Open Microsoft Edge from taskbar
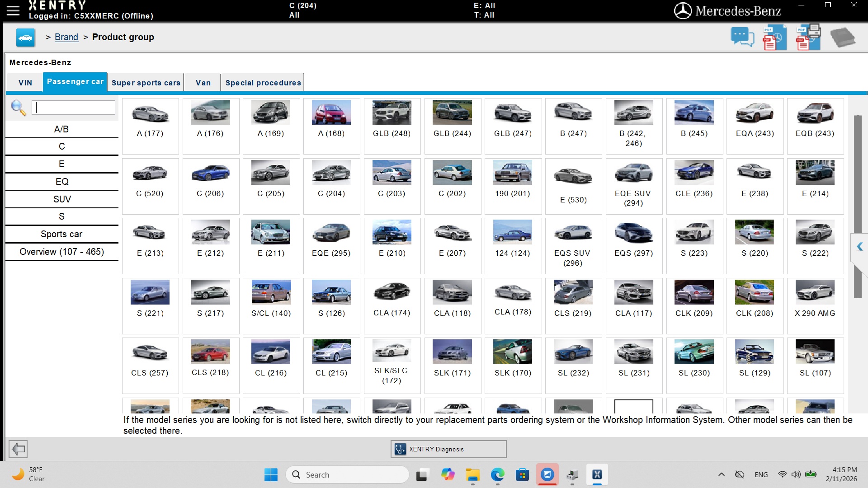868x488 pixels. click(x=498, y=475)
